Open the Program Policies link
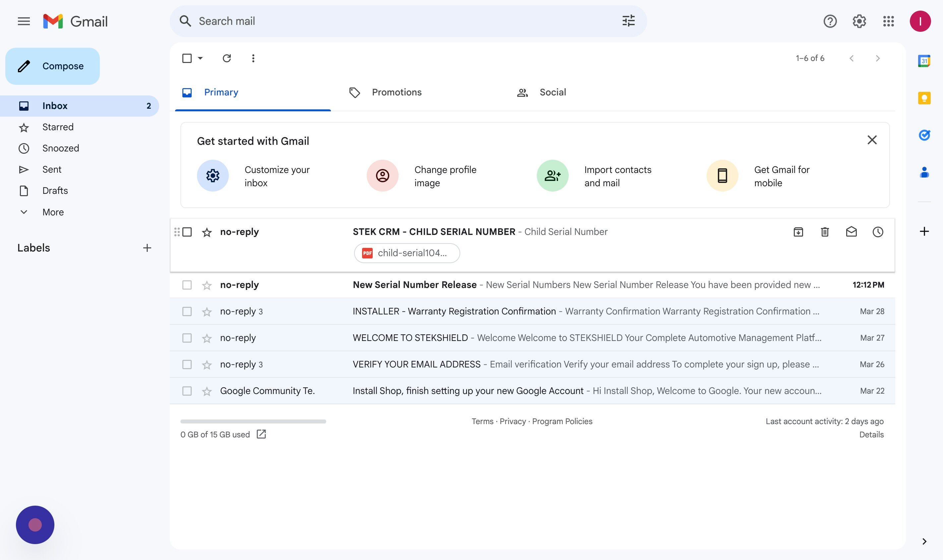This screenshot has width=943, height=560. tap(562, 421)
